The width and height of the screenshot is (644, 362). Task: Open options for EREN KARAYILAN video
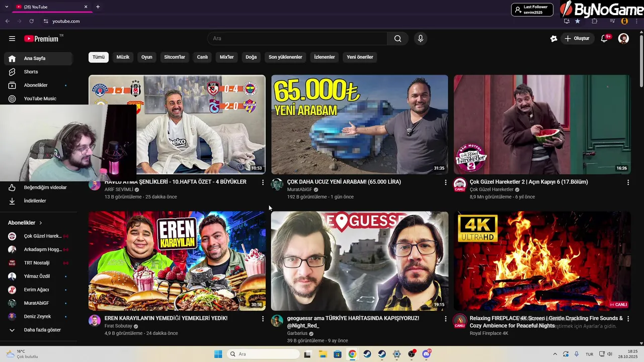point(263,319)
